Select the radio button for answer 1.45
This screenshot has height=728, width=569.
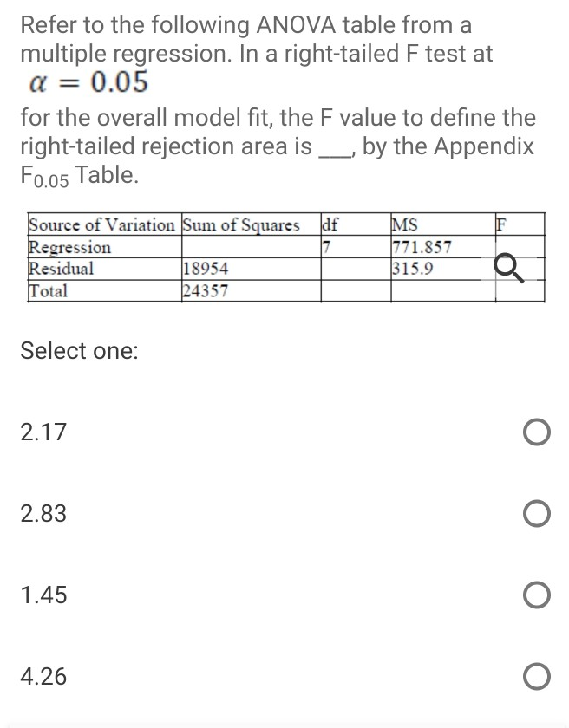pos(535,595)
